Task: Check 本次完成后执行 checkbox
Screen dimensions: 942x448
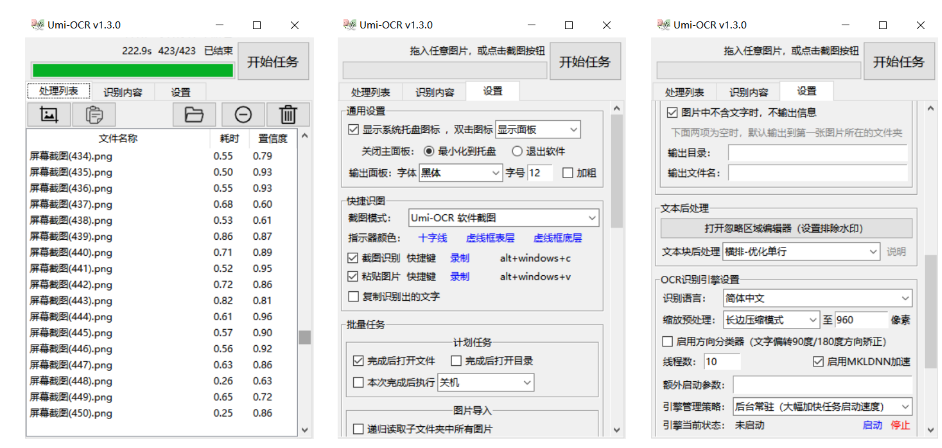Action: point(358,382)
